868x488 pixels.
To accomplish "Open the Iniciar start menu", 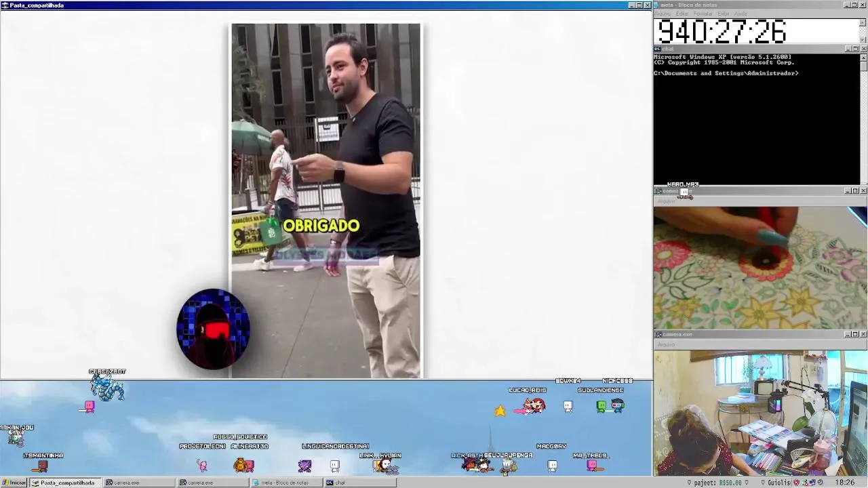I will coord(14,483).
